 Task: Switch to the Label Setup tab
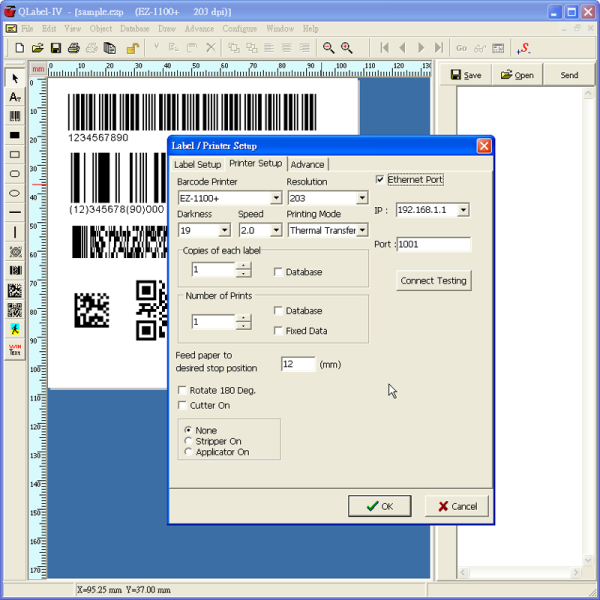point(197,165)
